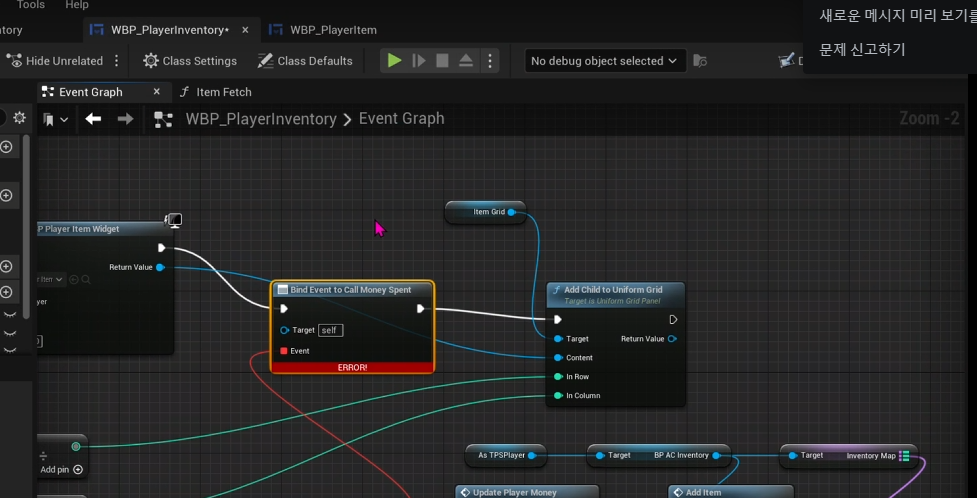The height and width of the screenshot is (498, 977).
Task: Click the green Play button
Action: (394, 61)
